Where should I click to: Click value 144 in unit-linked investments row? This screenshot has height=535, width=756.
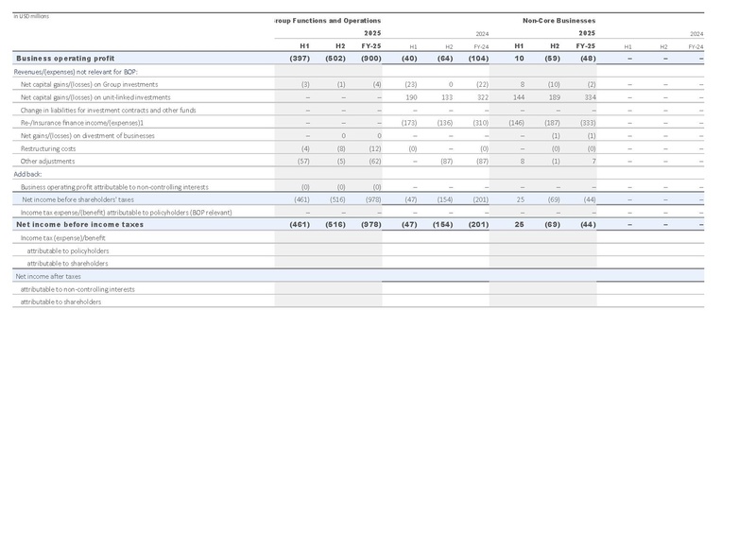tap(519, 97)
